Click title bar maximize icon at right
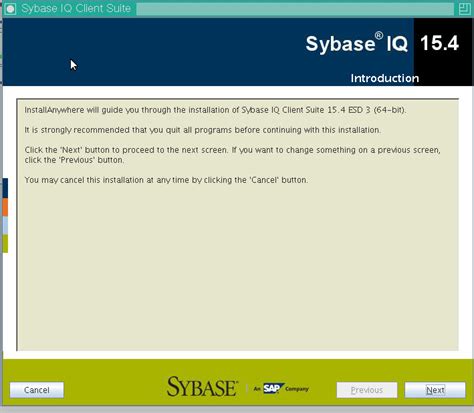 464,9
